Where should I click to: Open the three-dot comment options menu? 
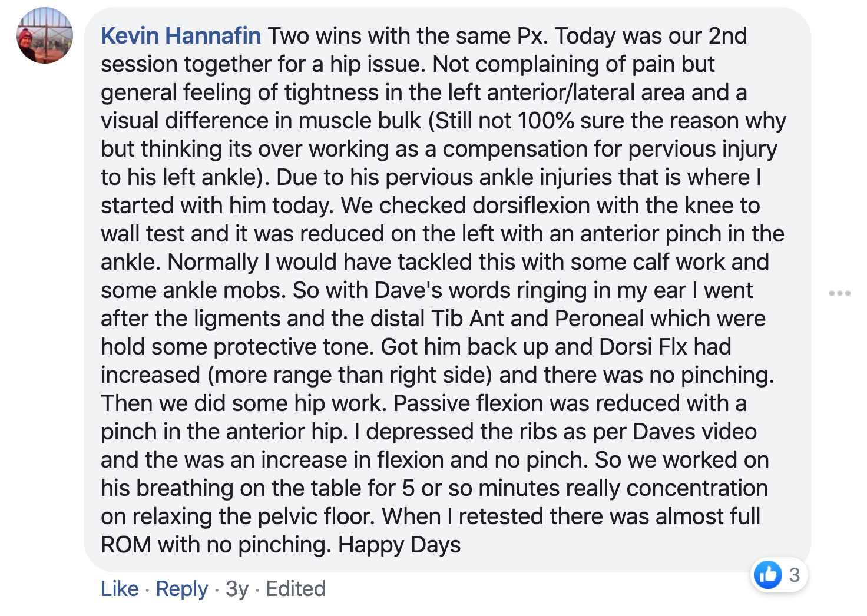pos(839,293)
